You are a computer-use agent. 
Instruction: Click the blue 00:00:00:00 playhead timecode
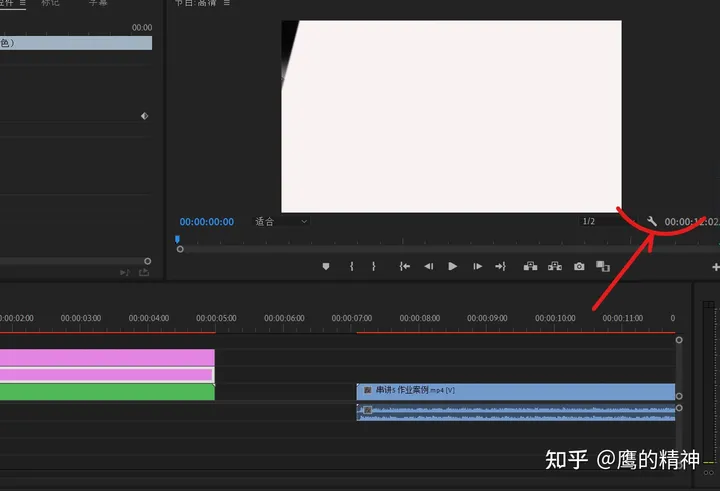207,222
